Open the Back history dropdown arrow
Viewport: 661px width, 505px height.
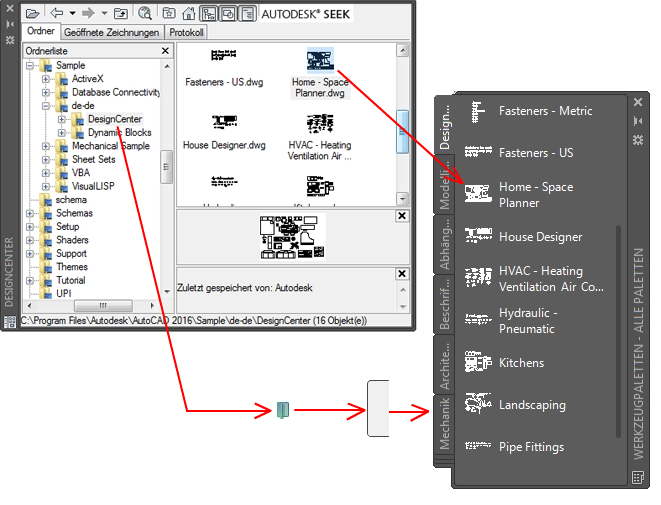(73, 13)
